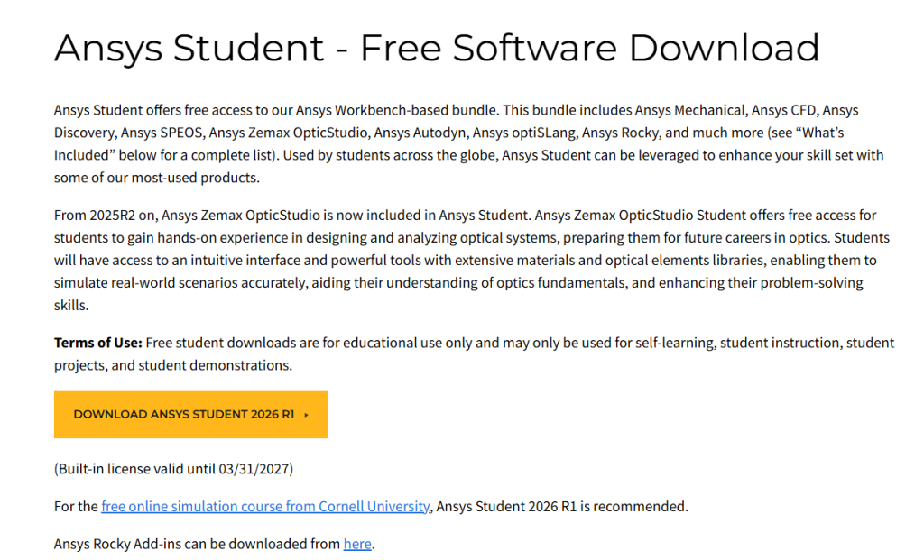Click the DOWNLOAD ANSYS STUDENT 2026 R1 button
The image size is (924, 560).
click(190, 415)
